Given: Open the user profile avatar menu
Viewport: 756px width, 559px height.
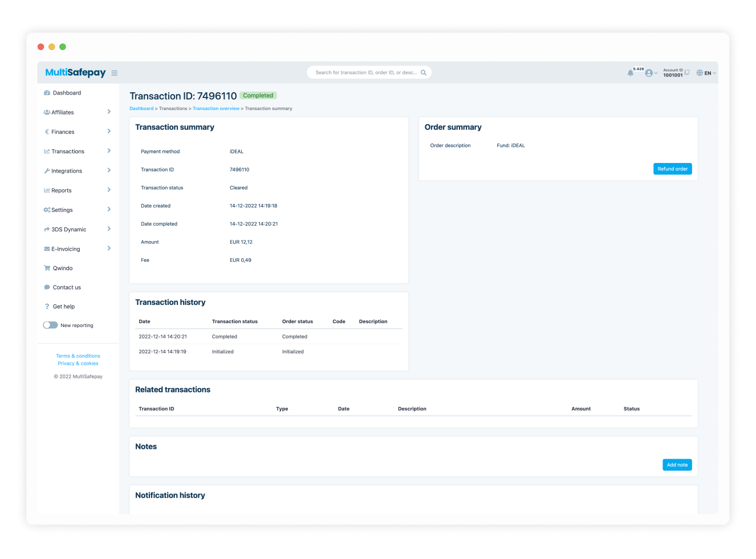Looking at the screenshot, I should tap(649, 73).
